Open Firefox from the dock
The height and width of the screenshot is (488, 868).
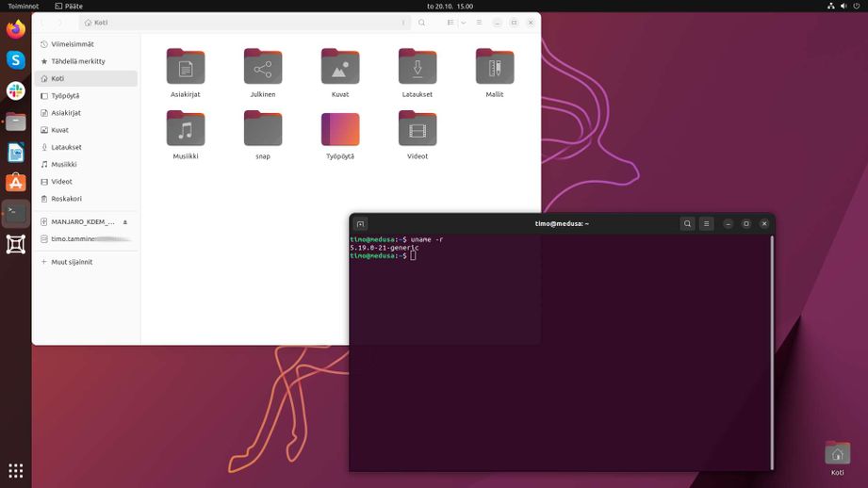(15, 29)
